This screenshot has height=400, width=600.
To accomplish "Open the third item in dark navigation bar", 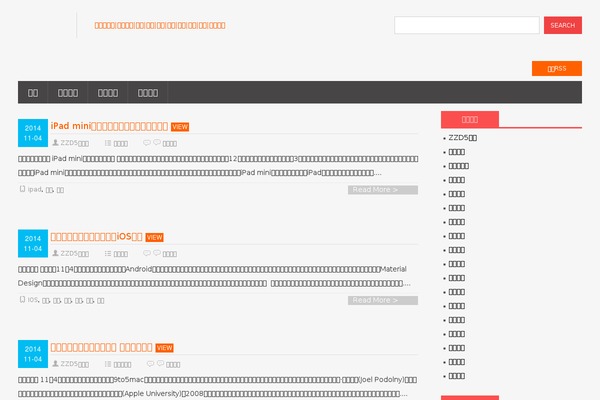I will click(108, 93).
